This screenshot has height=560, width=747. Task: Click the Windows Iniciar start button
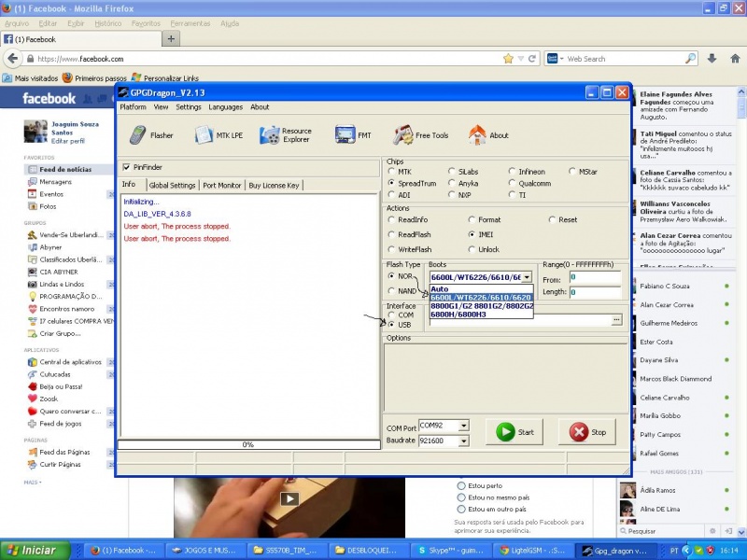35,551
